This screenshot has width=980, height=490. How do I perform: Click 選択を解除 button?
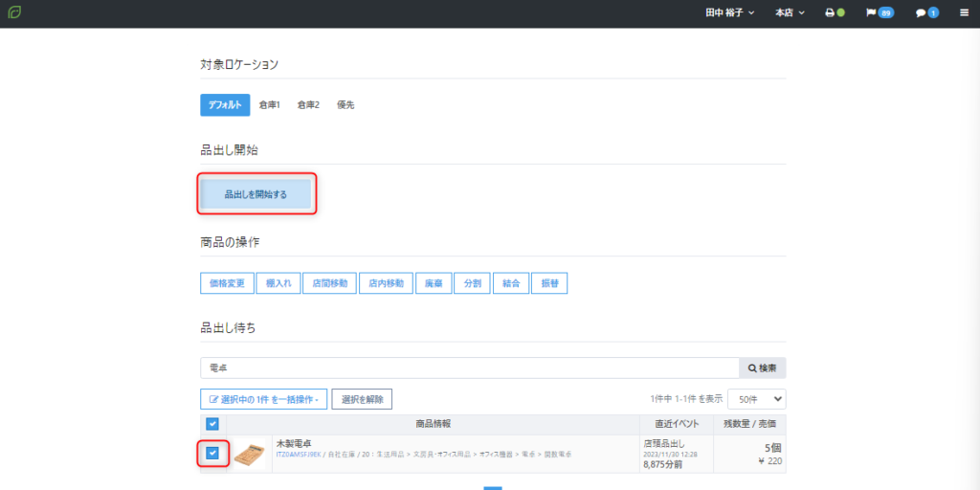[362, 399]
